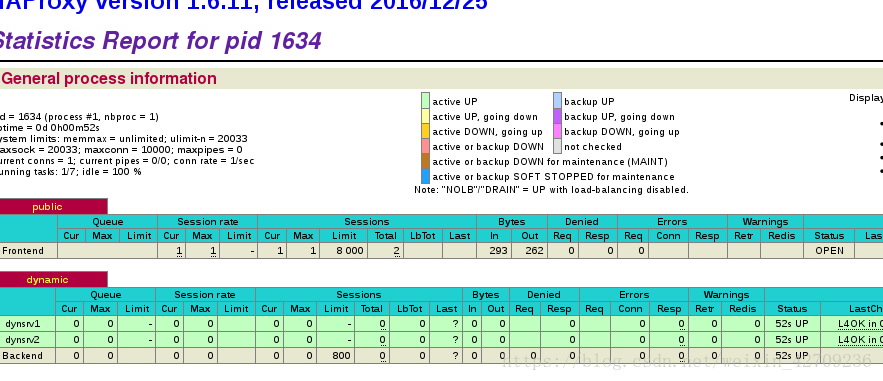Click the SOFT STOPPED for maintenance blue swatch
The width and height of the screenshot is (883, 381).
(x=425, y=177)
